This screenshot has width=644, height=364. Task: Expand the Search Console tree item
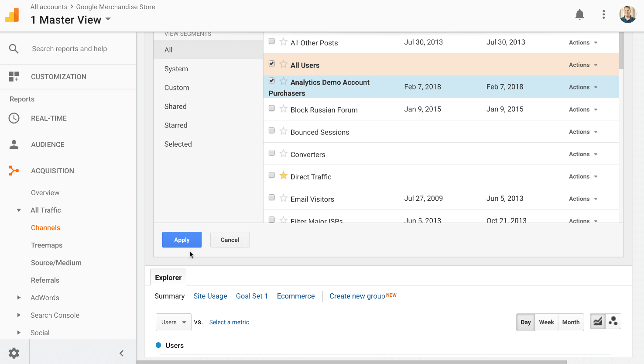click(19, 315)
